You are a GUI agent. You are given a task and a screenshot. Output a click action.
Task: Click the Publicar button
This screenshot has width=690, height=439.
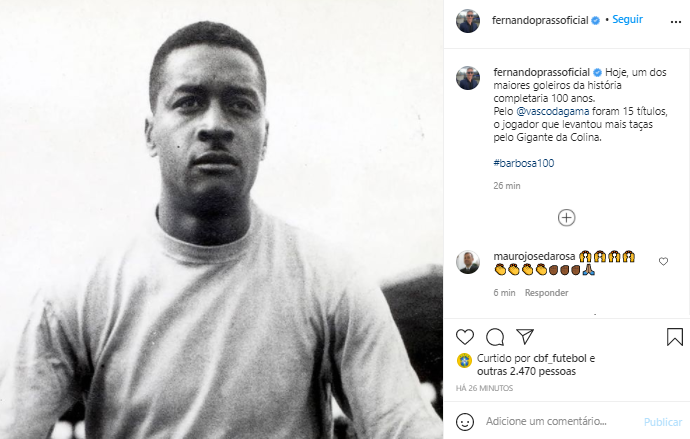click(662, 422)
